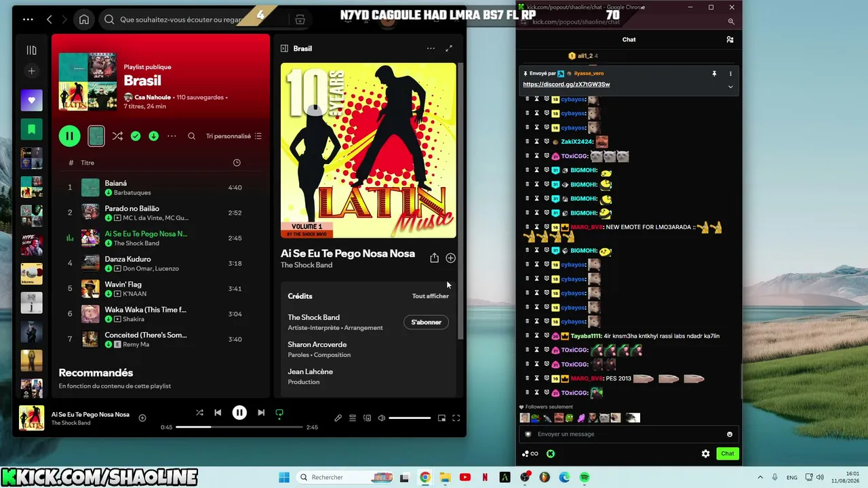Toggle playlist shuffle next to green play button
Image resolution: width=868 pixels, height=488 pixels.
tap(117, 136)
